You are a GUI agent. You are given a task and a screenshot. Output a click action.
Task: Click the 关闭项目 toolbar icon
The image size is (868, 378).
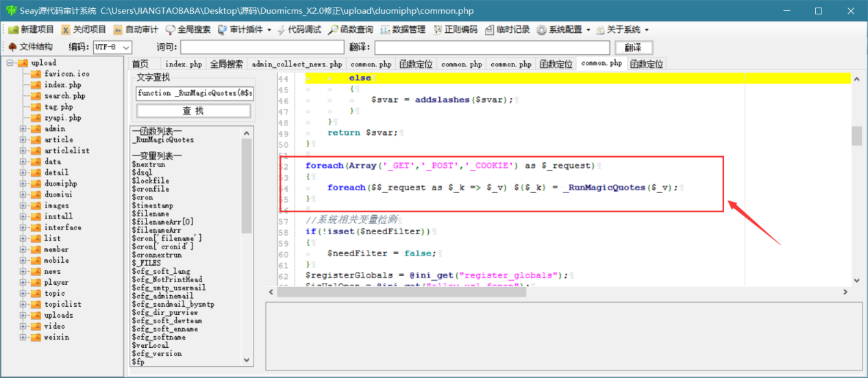[84, 29]
